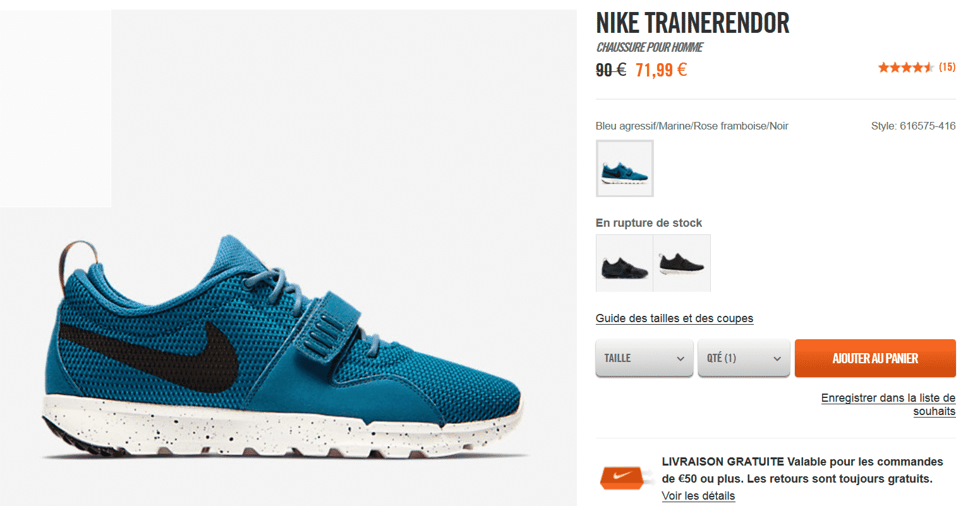The width and height of the screenshot is (980, 506).
Task: Select the first black out-of-stock shoe thumbnail
Action: point(624,263)
